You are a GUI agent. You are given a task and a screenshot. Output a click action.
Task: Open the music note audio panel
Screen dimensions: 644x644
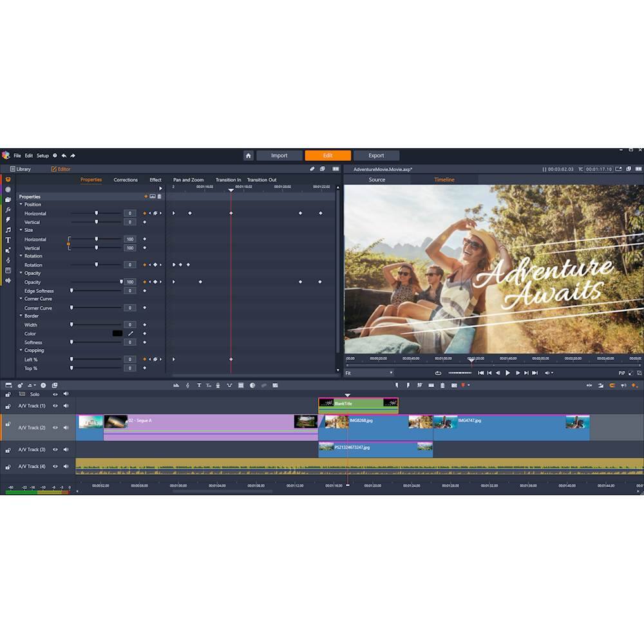8,230
